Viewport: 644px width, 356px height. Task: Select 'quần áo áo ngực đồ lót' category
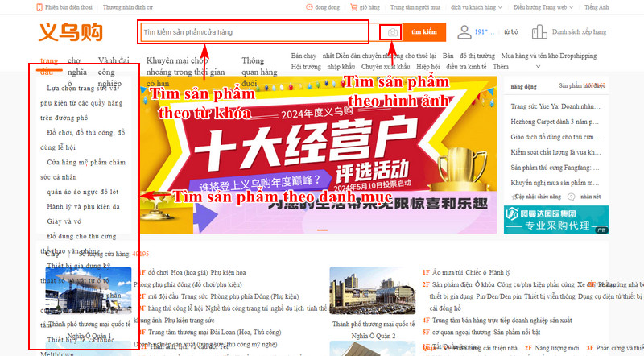tap(83, 192)
